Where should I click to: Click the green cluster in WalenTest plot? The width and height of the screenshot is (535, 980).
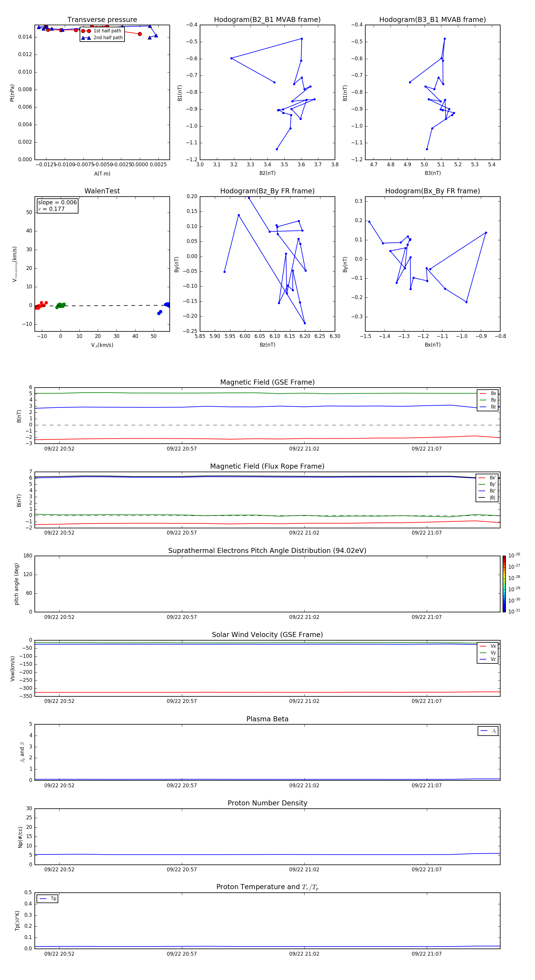click(60, 305)
